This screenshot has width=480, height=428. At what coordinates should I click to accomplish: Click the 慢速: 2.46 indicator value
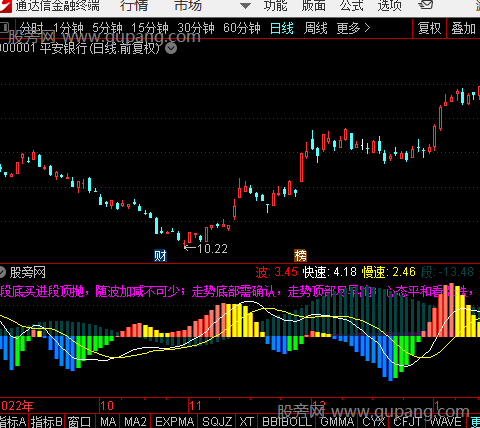(x=389, y=272)
